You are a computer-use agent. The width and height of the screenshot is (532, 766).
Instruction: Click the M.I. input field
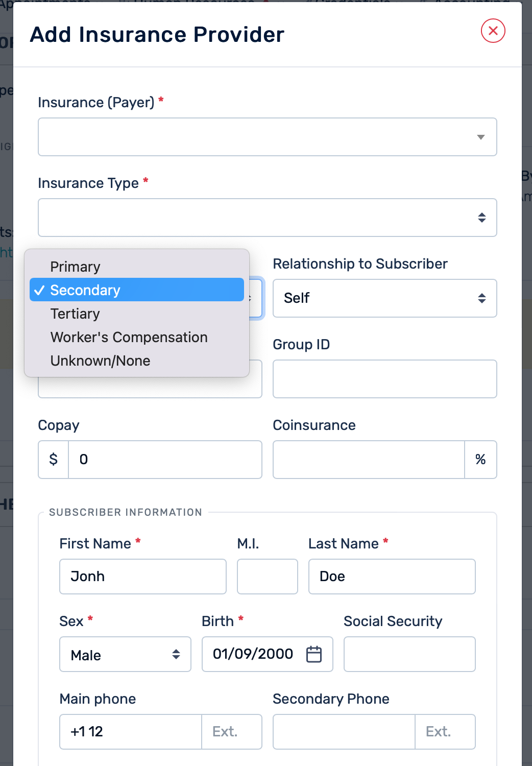[x=267, y=577]
